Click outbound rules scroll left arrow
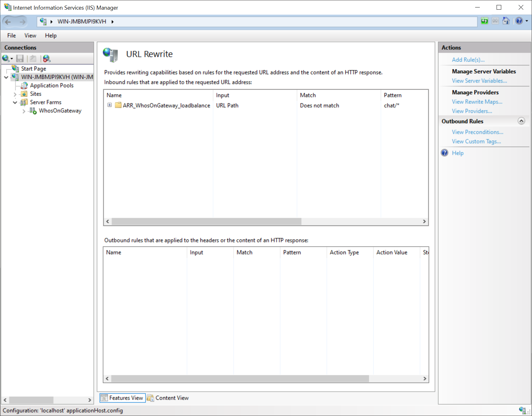This screenshot has width=532, height=416. click(107, 379)
